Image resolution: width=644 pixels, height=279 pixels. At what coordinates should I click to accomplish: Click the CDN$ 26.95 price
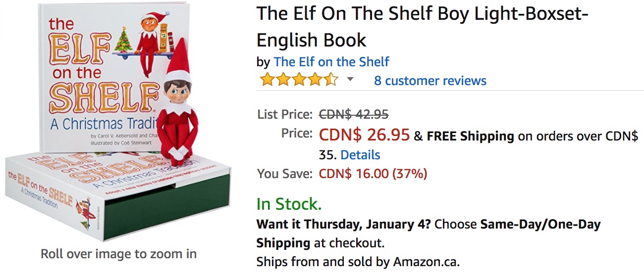click(x=364, y=135)
